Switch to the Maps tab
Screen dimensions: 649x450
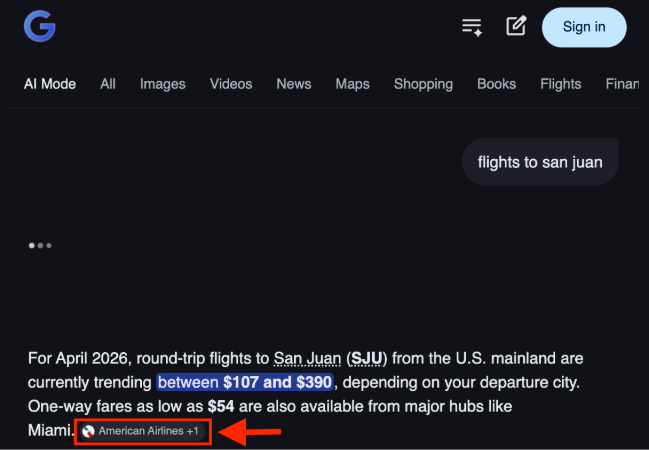tap(352, 84)
